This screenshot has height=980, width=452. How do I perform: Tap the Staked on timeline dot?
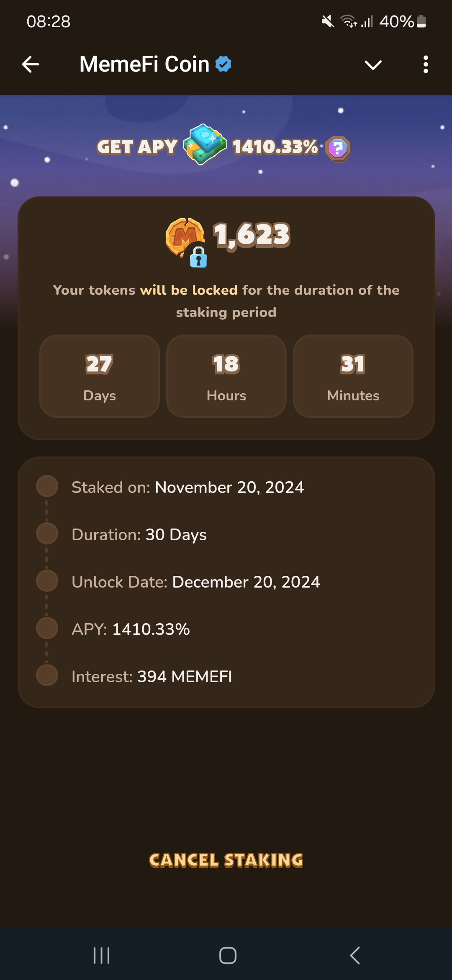[47, 486]
